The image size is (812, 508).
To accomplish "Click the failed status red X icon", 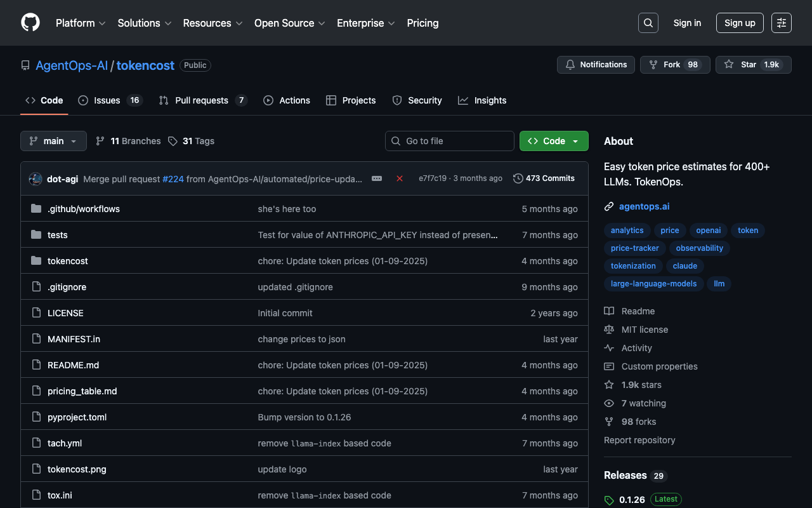I will pyautogui.click(x=400, y=178).
